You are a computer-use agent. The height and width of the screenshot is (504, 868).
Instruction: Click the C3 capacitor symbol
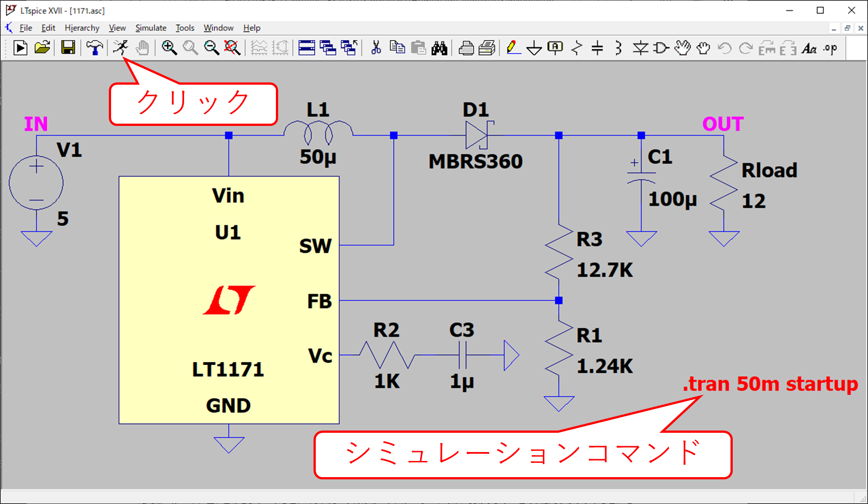(x=463, y=355)
